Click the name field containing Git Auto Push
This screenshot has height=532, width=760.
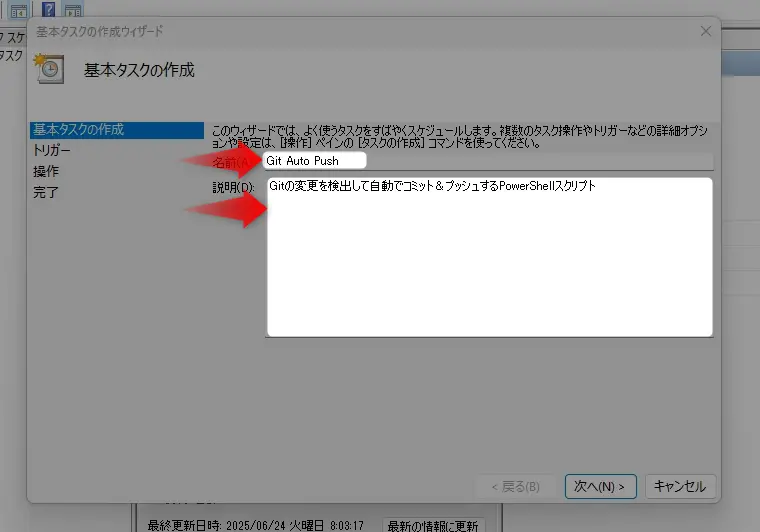point(315,160)
